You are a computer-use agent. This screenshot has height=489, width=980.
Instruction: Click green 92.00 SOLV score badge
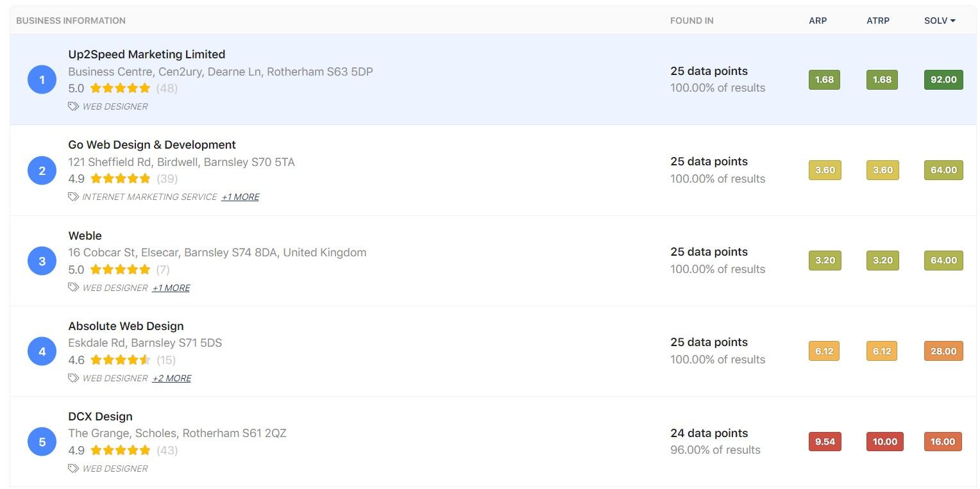[x=943, y=79]
